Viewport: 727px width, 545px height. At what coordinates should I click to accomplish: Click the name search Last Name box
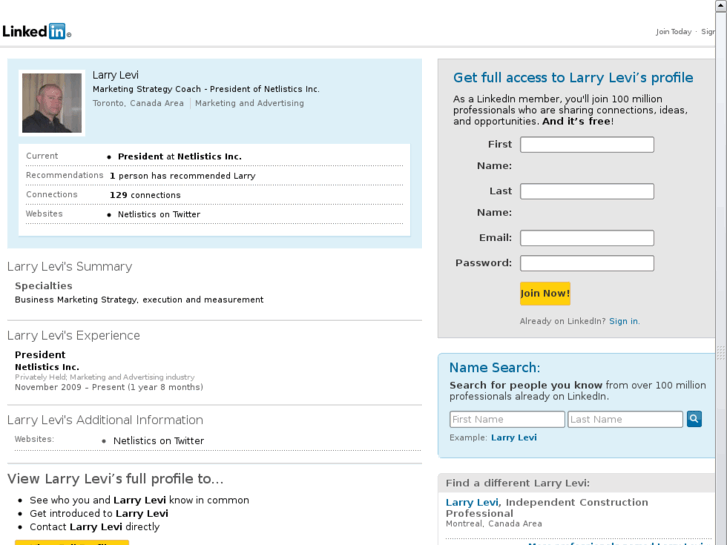(625, 419)
